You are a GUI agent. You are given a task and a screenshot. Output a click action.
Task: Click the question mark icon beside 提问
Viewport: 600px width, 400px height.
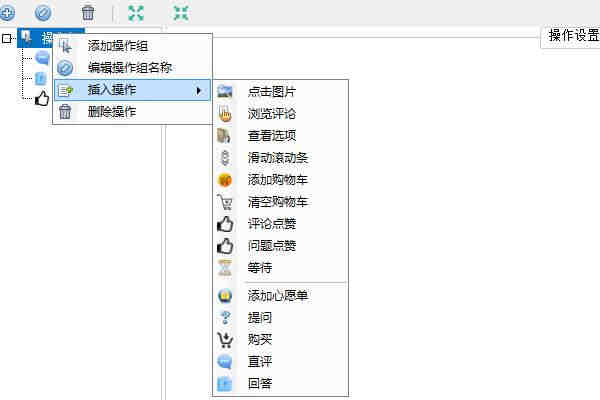(225, 318)
